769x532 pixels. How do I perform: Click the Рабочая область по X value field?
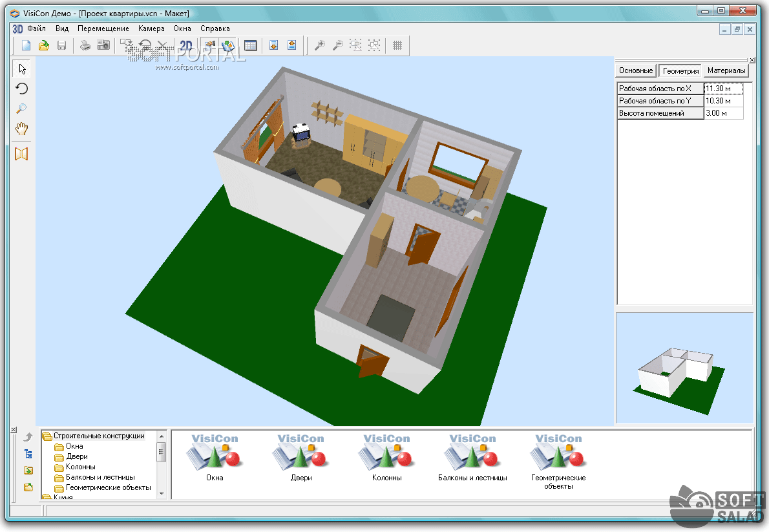(723, 89)
